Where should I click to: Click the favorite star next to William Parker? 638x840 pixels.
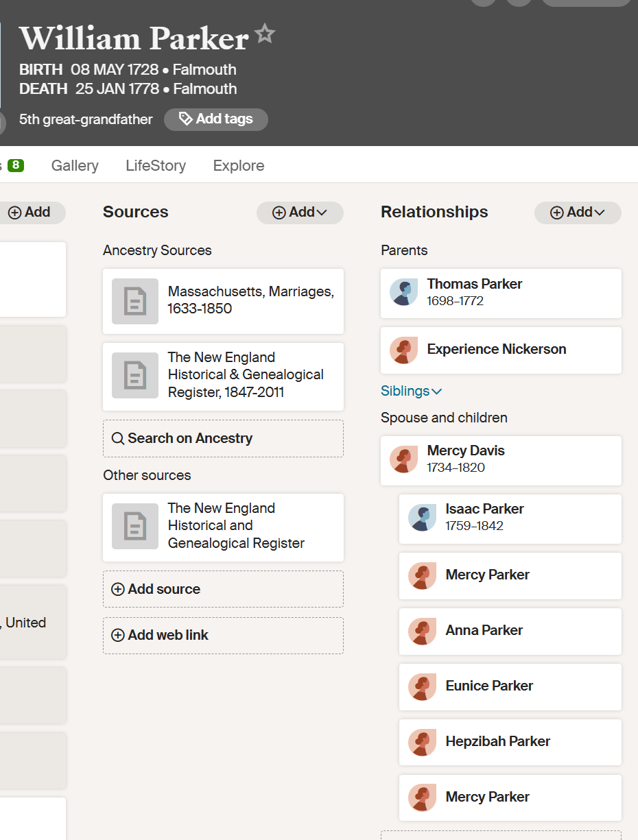(x=265, y=34)
